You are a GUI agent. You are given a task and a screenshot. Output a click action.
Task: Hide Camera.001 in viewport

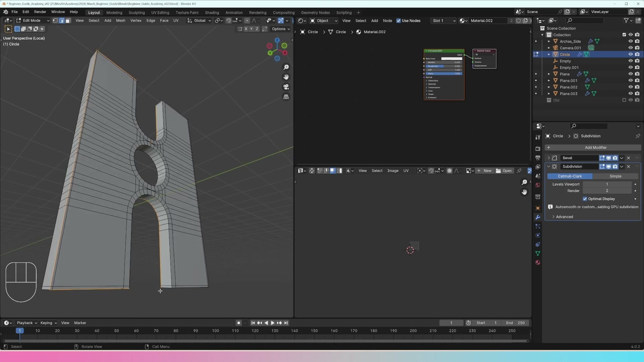(631, 48)
